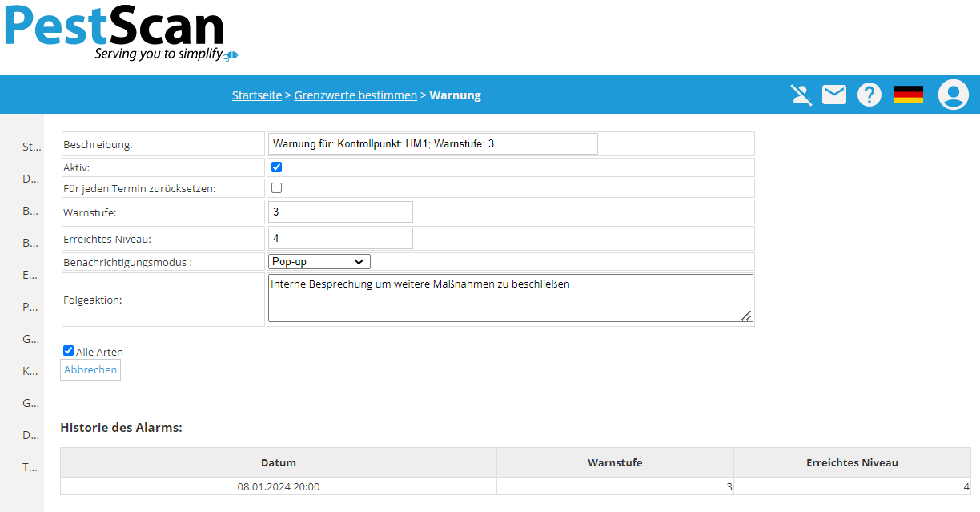Click the Alle Arten label
Viewport: 980px width, 512px height.
point(99,352)
